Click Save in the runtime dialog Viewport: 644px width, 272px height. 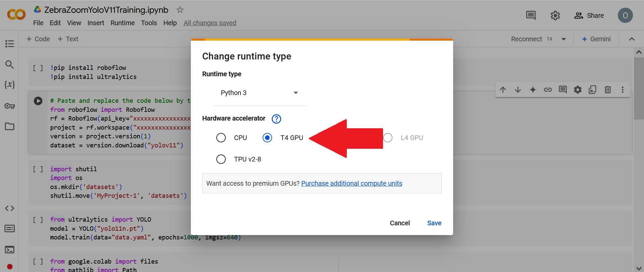(x=434, y=223)
